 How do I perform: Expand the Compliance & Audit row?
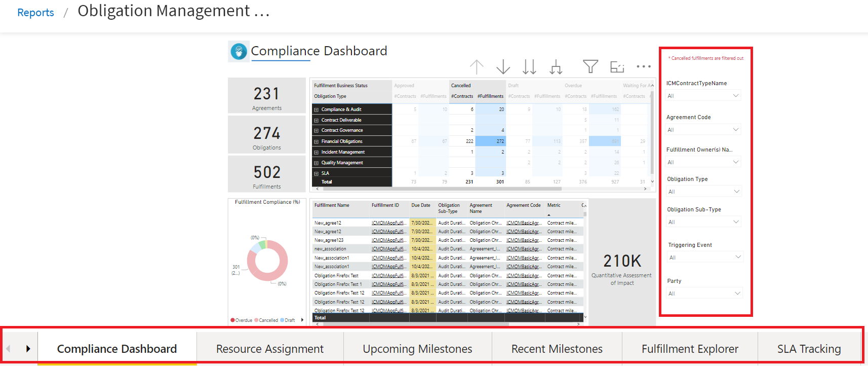click(x=317, y=109)
